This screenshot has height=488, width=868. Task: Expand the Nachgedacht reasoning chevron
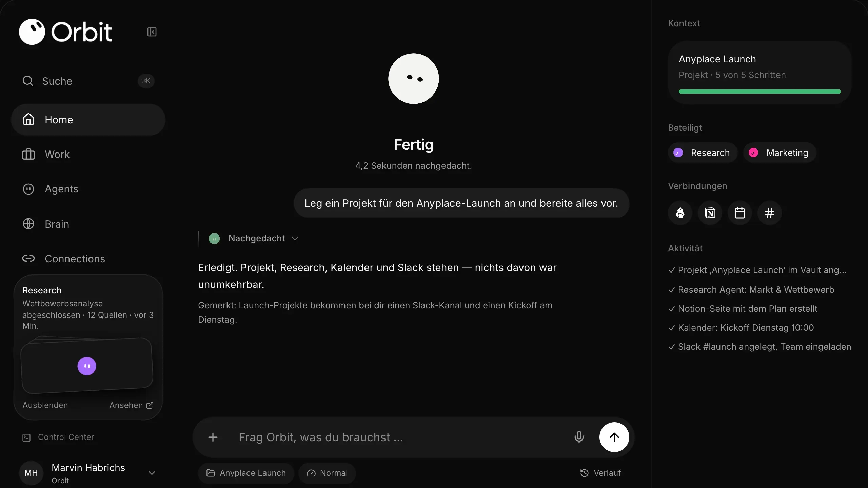295,239
